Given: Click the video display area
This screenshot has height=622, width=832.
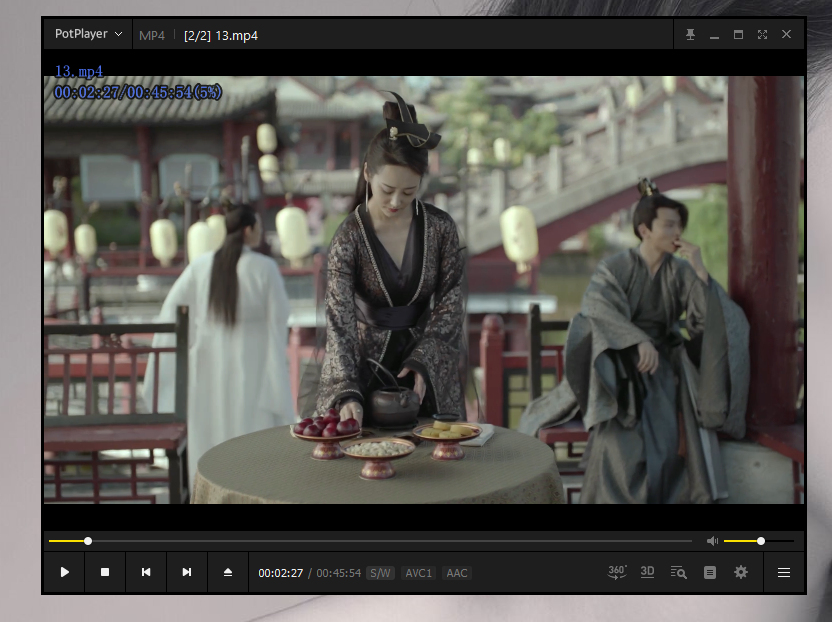Looking at the screenshot, I should [x=424, y=290].
